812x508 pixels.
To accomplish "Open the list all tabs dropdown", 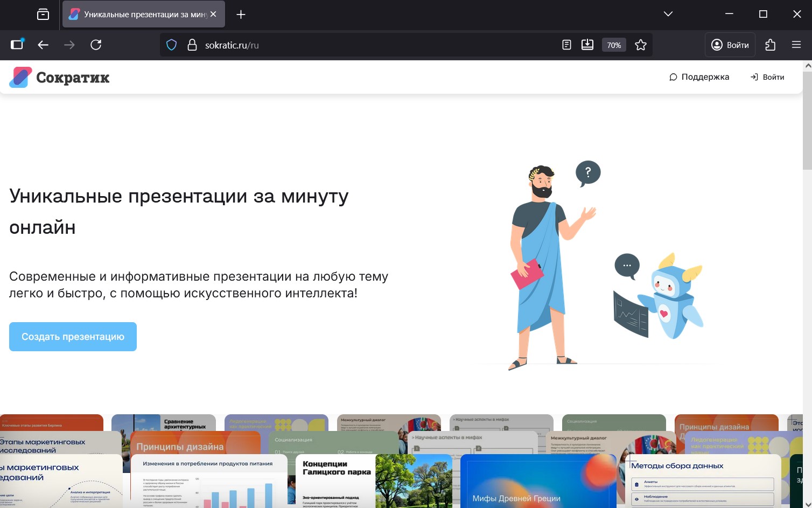I will tap(668, 14).
